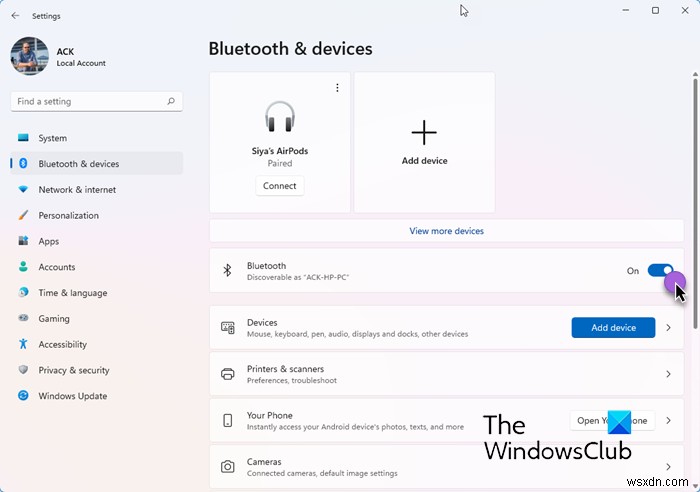Open Accessibility settings

pos(96,344)
